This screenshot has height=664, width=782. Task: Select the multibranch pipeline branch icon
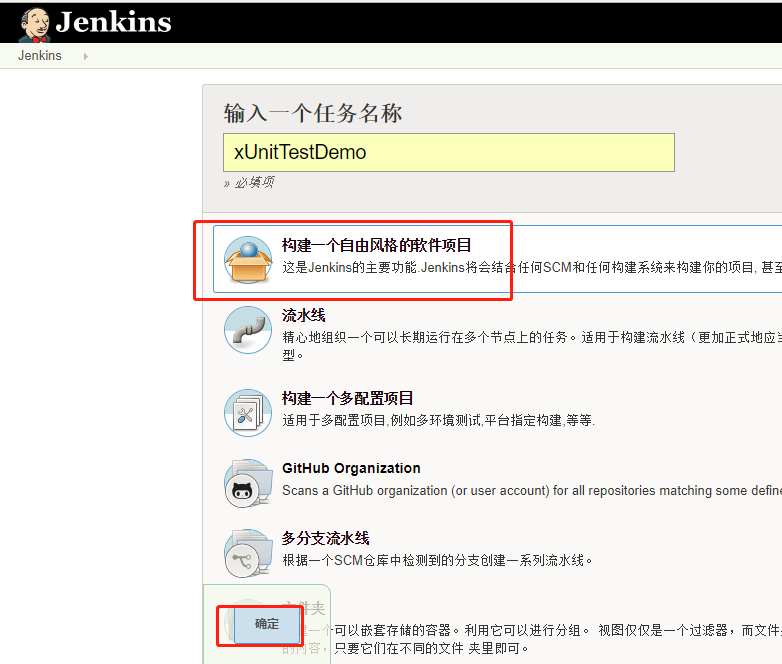coord(248,553)
